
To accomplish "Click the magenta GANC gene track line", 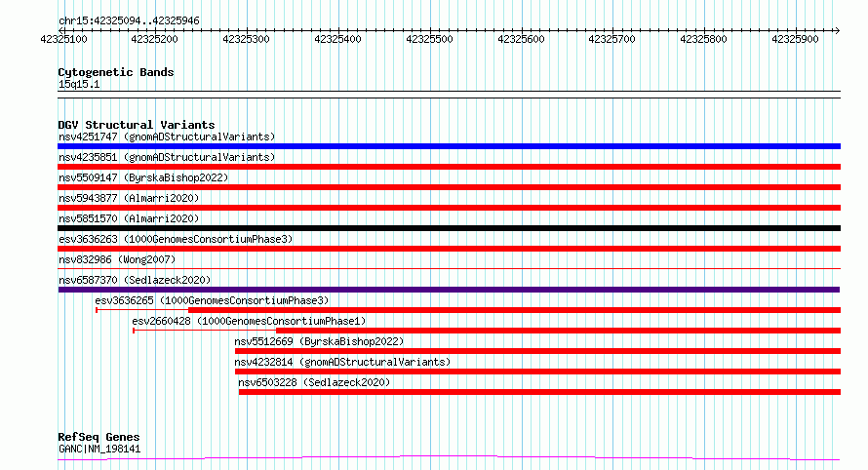I will click(x=449, y=457).
